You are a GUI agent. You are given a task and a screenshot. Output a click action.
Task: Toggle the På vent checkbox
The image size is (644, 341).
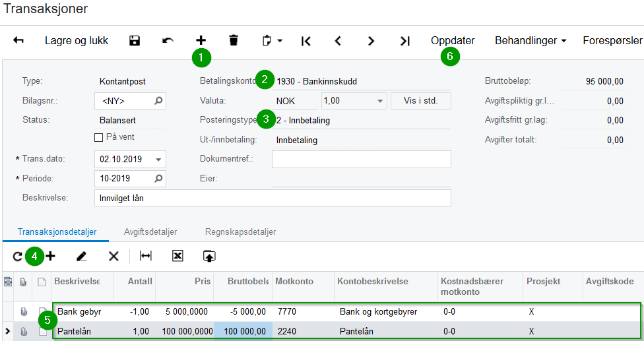99,137
